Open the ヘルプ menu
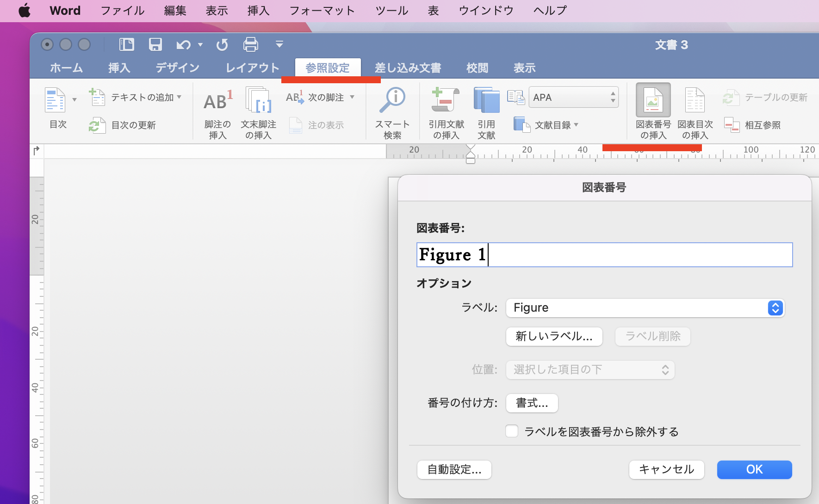 tap(550, 10)
